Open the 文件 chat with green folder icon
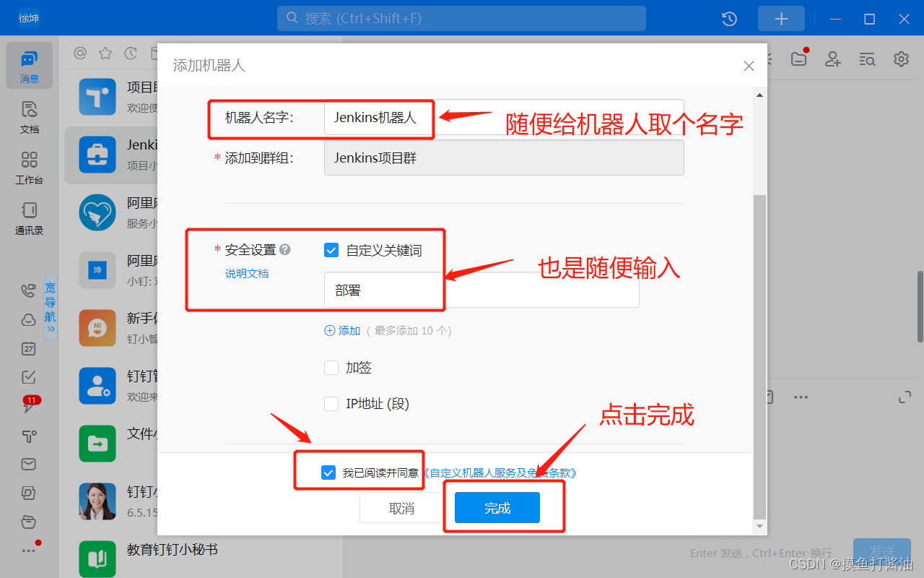The height and width of the screenshot is (578, 924). pos(110,444)
